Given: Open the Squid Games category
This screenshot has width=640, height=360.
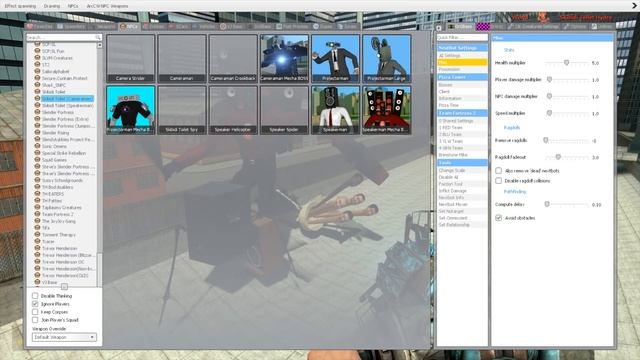Looking at the screenshot, I should pyautogui.click(x=54, y=160).
